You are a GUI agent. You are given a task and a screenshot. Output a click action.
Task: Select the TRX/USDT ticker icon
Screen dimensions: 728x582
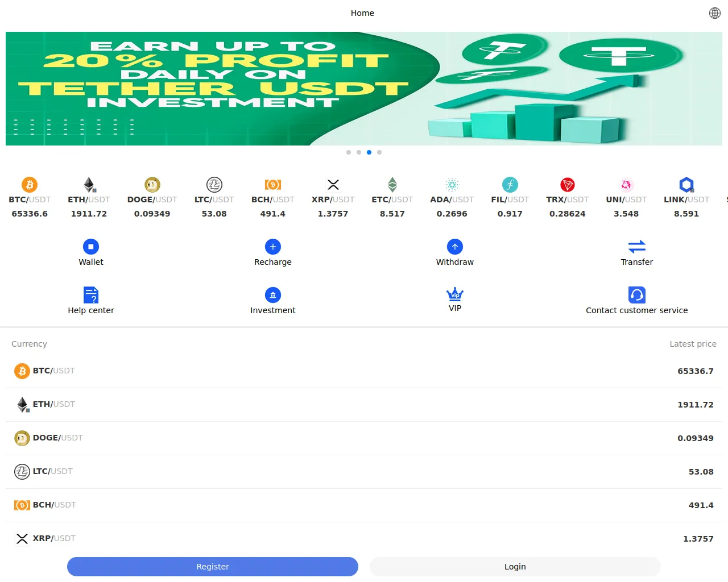point(567,185)
